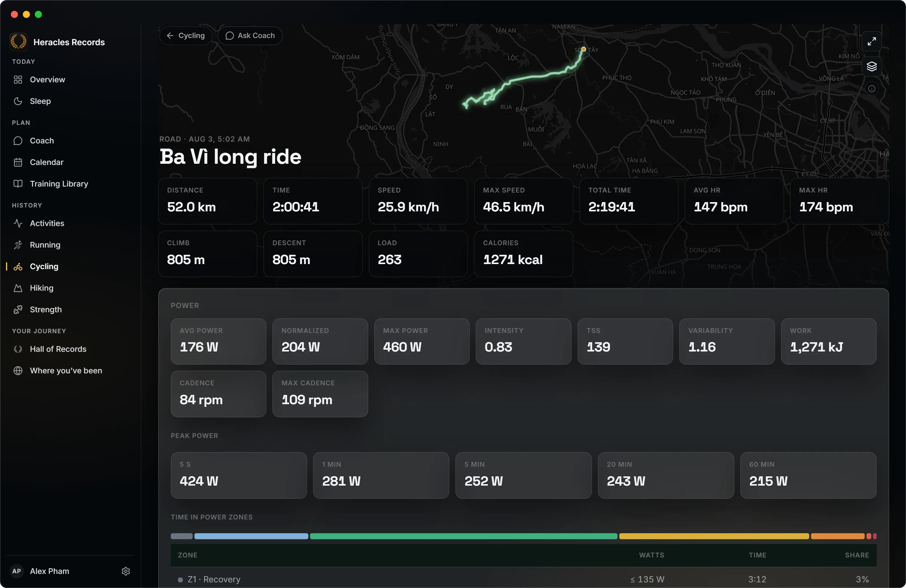Click the 243 W twenty-minute peak card
This screenshot has height=588, width=906.
tap(666, 475)
